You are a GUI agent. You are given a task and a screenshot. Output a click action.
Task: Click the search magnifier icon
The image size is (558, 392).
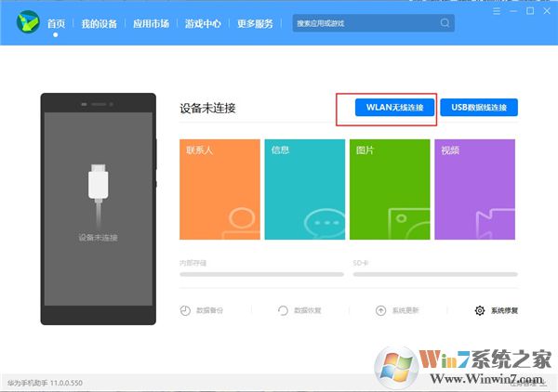pyautogui.click(x=445, y=23)
